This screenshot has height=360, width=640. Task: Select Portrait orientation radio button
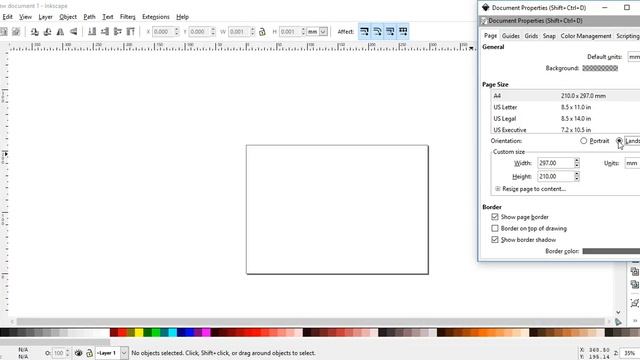pyautogui.click(x=584, y=141)
